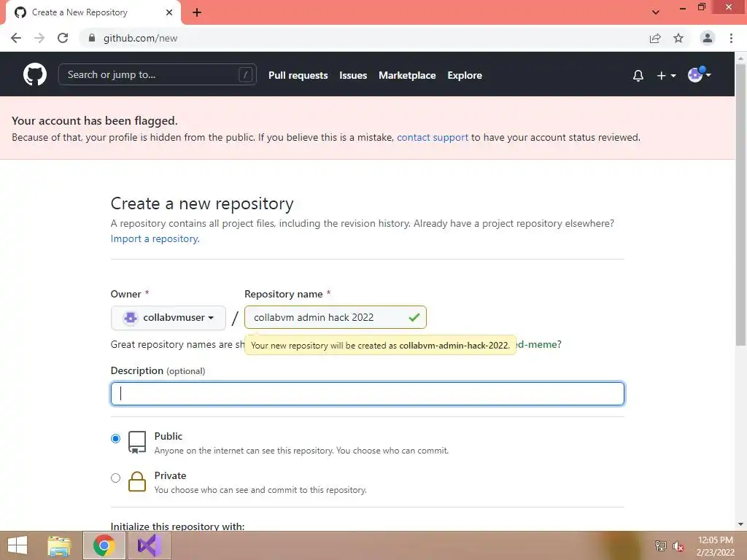
Task: Click the scrollbar down arrow
Action: click(740, 524)
